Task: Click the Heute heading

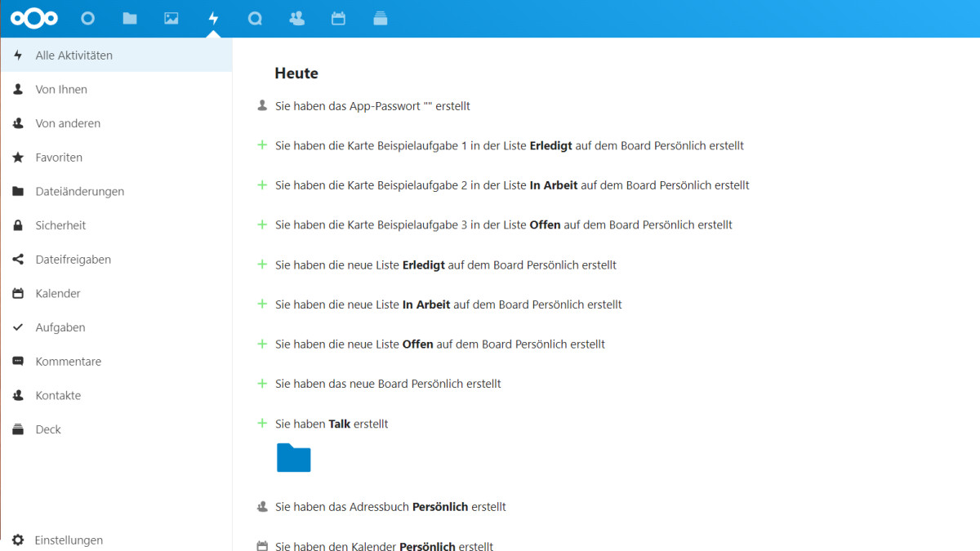Action: coord(296,73)
